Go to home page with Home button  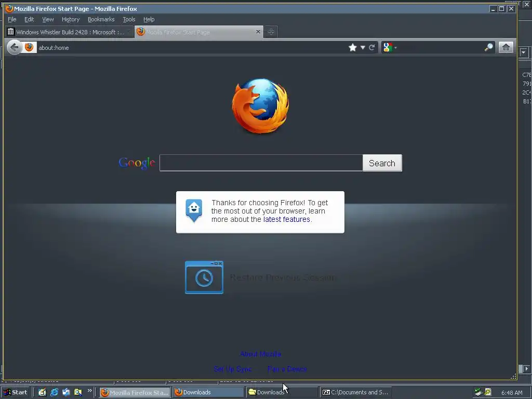pos(506,47)
